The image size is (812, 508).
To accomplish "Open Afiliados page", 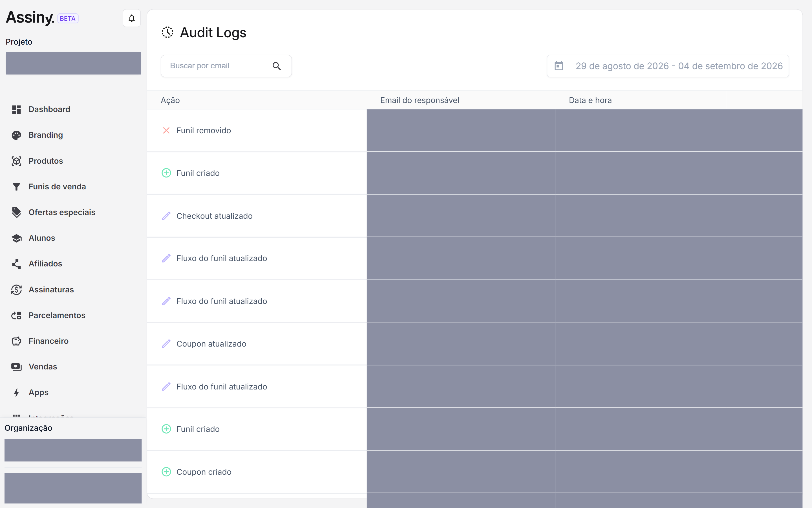I will tap(45, 264).
